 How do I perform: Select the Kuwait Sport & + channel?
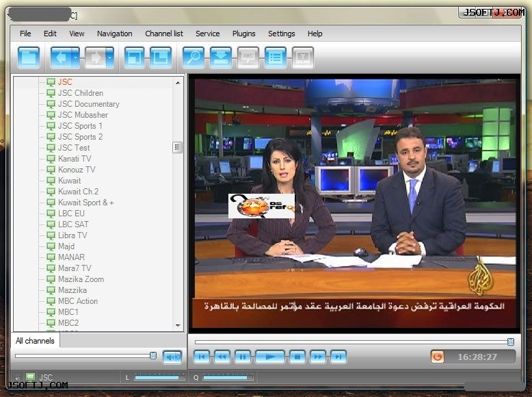tap(86, 203)
